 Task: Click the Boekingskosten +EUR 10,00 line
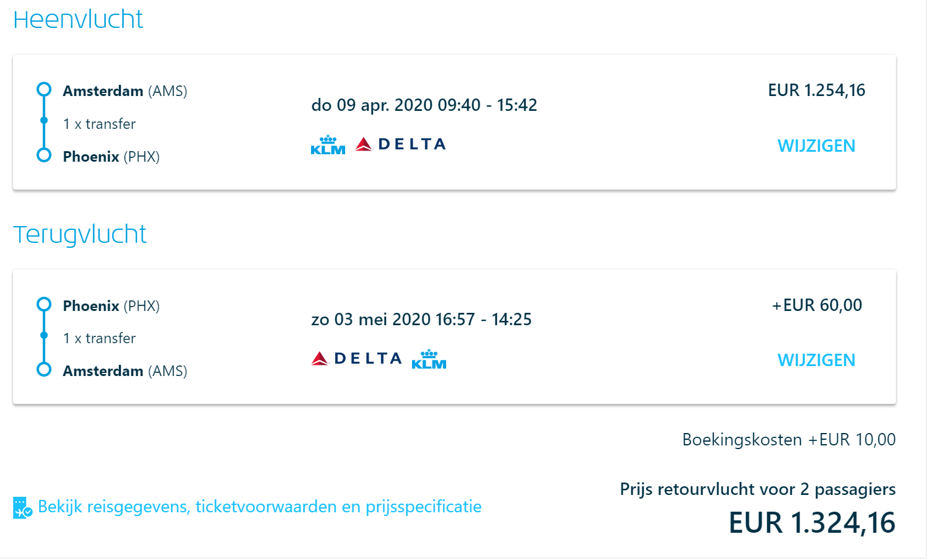tap(788, 440)
